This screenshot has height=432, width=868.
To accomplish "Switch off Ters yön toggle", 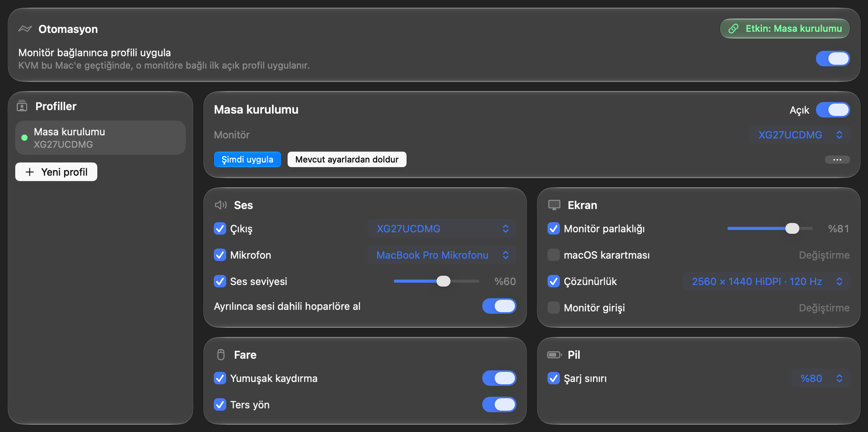I will (499, 405).
